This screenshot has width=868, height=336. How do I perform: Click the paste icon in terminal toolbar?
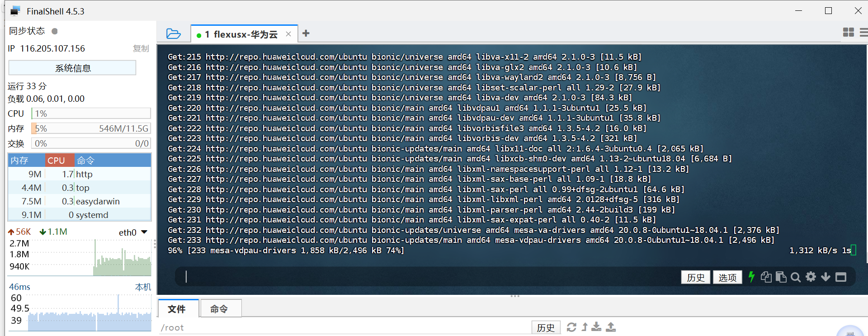(x=781, y=277)
